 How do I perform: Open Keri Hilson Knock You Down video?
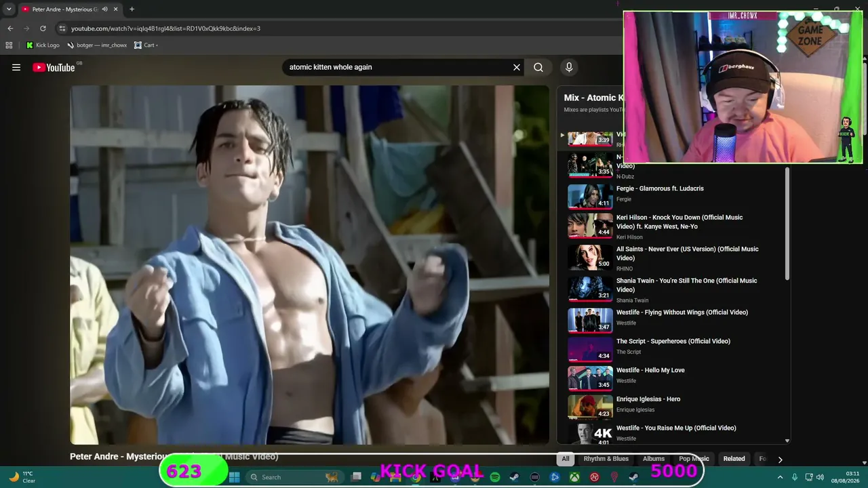(x=679, y=222)
